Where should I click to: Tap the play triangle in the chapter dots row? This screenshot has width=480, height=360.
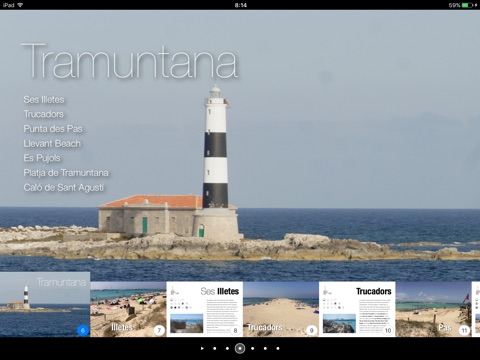tap(202, 348)
